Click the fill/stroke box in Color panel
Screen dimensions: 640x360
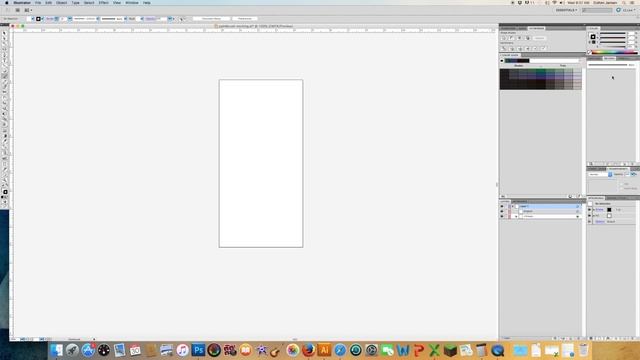coord(593,37)
